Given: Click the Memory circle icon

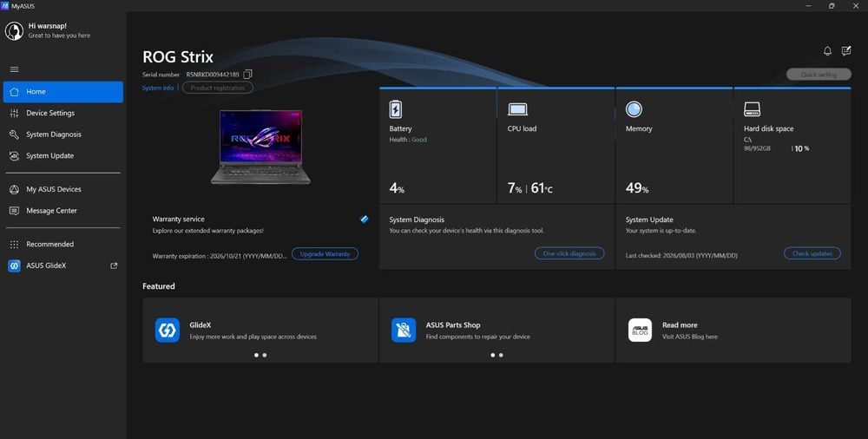Looking at the screenshot, I should 634,109.
